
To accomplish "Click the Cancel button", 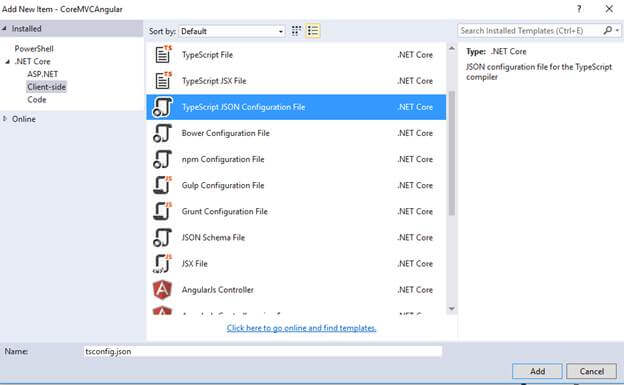I will click(x=591, y=371).
